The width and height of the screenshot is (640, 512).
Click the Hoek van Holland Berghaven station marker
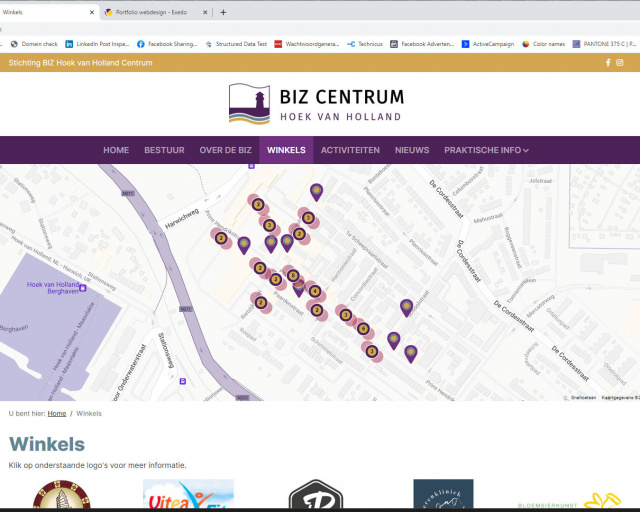point(82,288)
